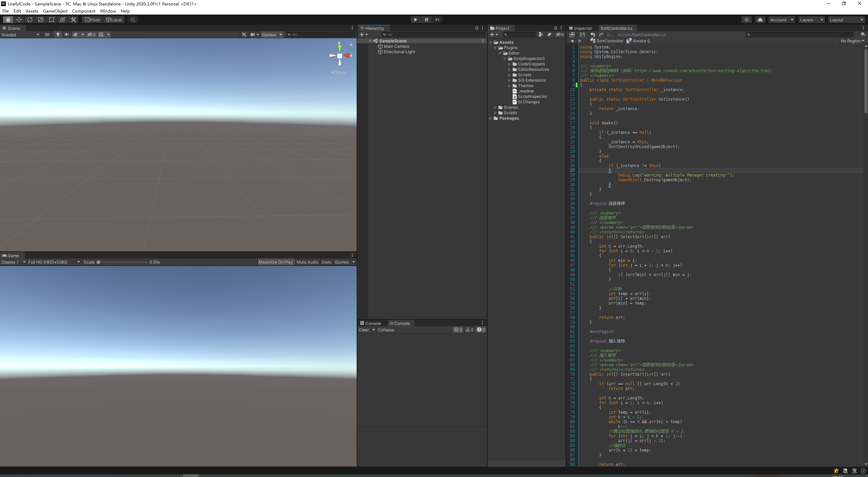This screenshot has height=477, width=868.
Task: Open Display 1 dropdown in Game view
Action: click(14, 262)
